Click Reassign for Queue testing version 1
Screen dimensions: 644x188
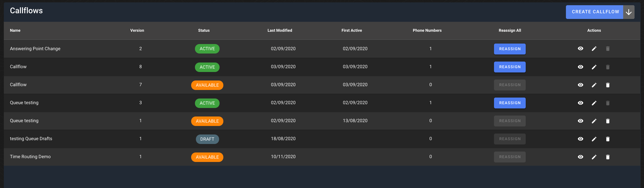(510, 121)
